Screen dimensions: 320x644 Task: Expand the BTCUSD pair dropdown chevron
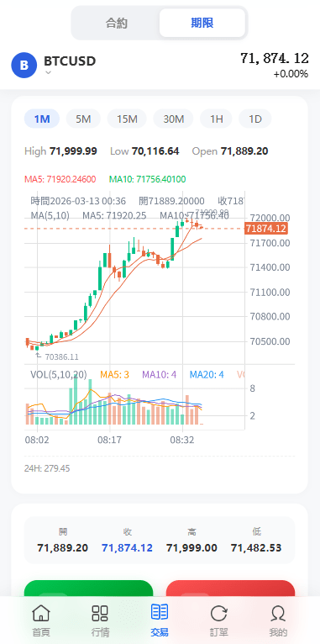click(x=48, y=72)
